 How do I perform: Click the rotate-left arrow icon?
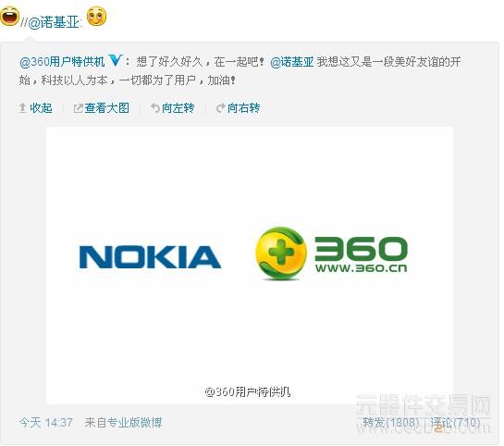(x=155, y=108)
